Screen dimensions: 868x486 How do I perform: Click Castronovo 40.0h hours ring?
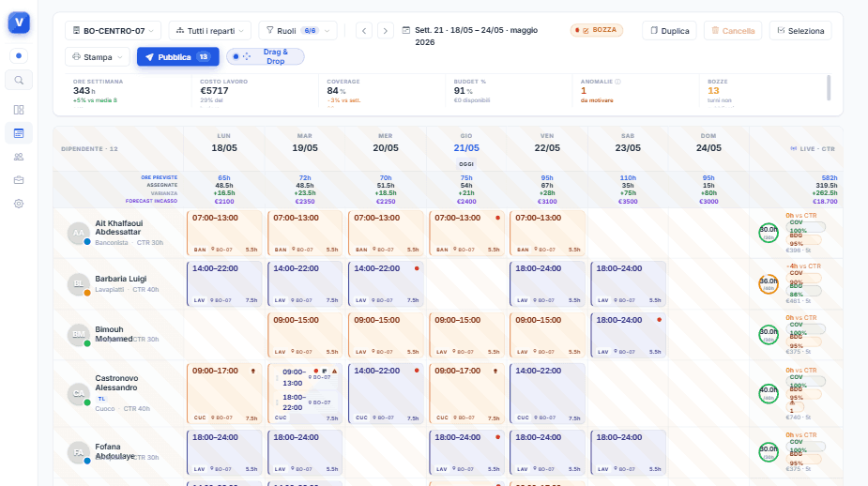(x=769, y=393)
